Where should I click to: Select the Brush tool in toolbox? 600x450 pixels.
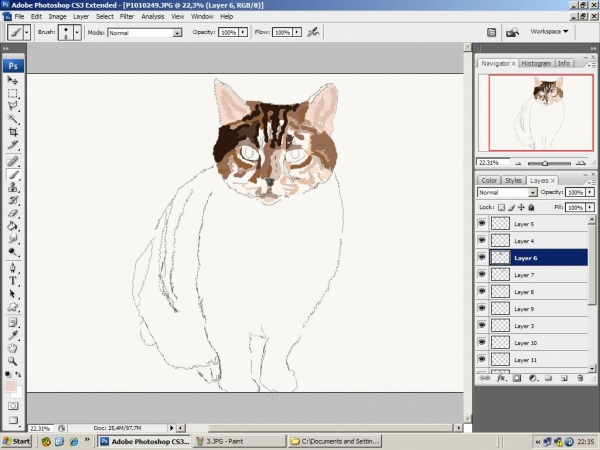[x=13, y=175]
